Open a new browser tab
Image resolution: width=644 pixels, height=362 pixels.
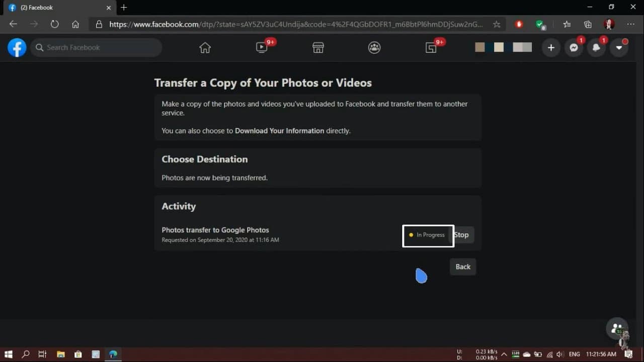(124, 8)
